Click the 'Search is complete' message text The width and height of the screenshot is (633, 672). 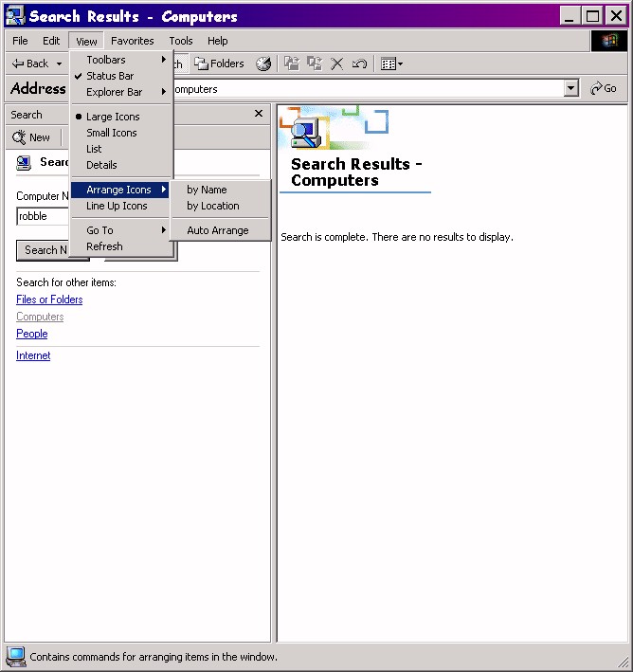click(397, 238)
